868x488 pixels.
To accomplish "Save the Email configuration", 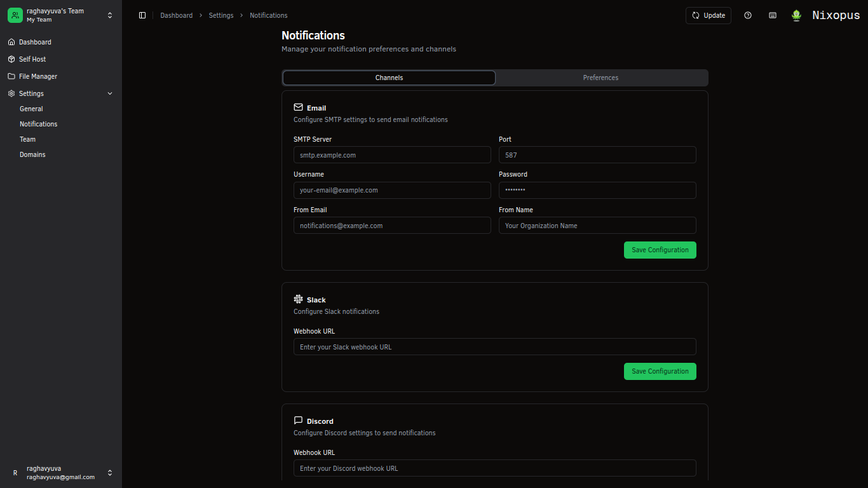I will point(660,250).
